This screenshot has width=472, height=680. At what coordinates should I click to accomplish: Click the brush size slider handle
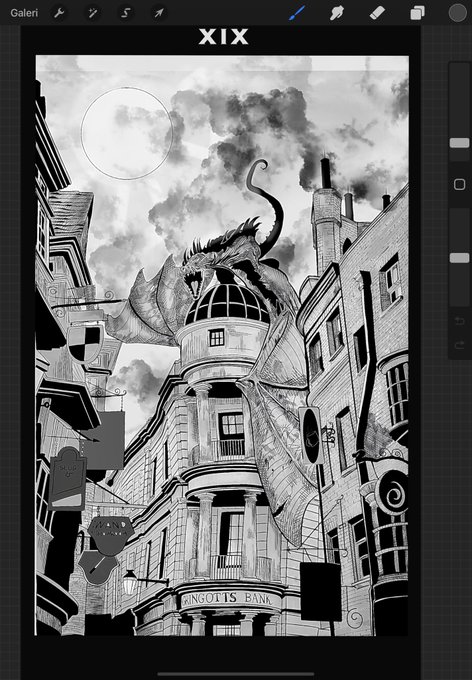[459, 143]
